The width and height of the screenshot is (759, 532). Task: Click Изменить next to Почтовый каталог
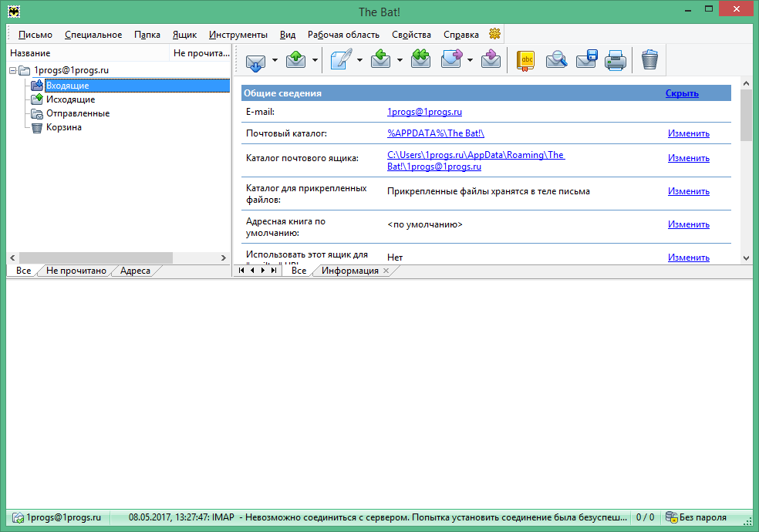tap(688, 133)
